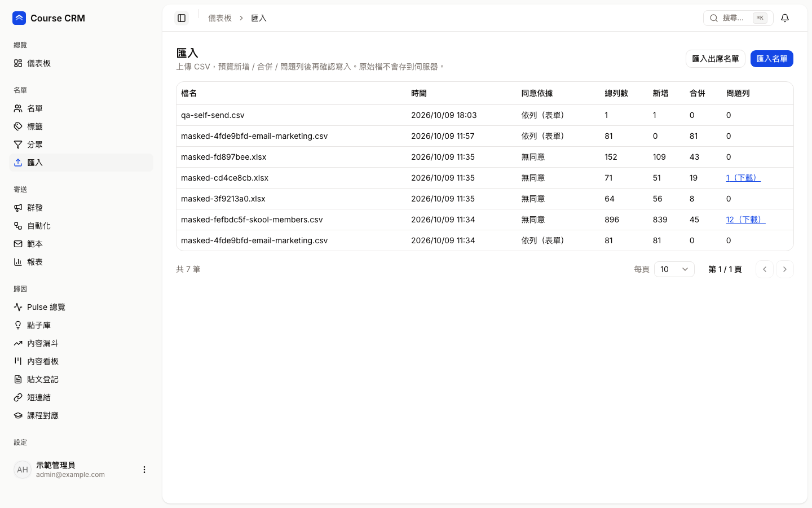Select 匯入 in the sidebar

coord(81,163)
